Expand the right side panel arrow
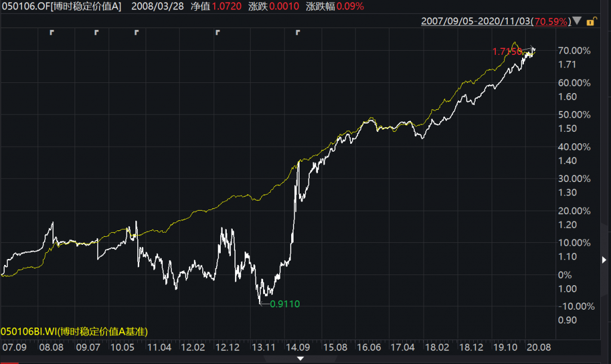The width and height of the screenshot is (611, 364). pyautogui.click(x=604, y=260)
